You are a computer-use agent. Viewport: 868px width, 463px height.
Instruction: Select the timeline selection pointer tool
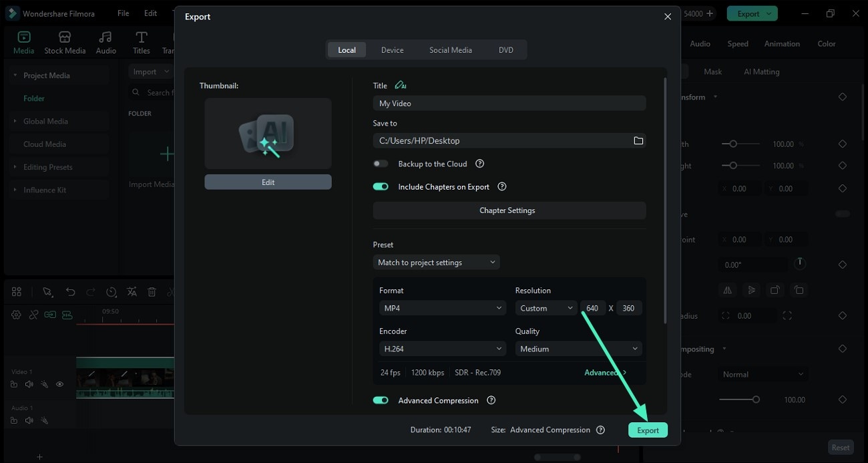(47, 292)
